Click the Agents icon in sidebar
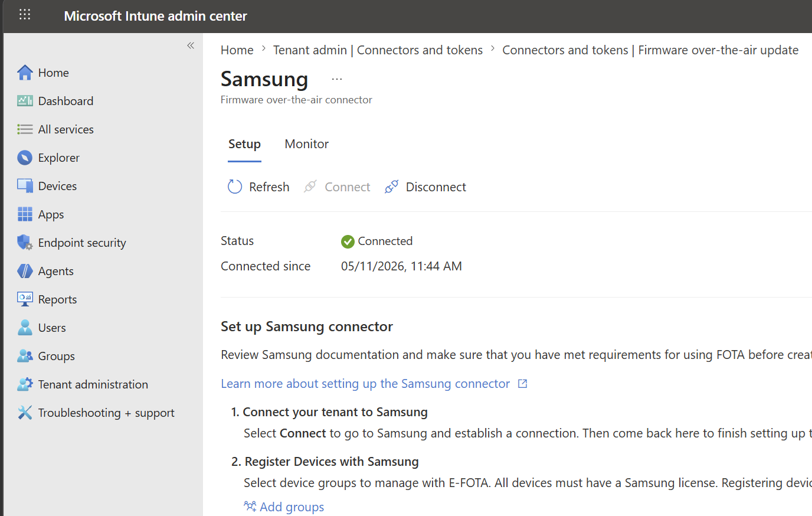Screen dimensions: 812x516 25,271
